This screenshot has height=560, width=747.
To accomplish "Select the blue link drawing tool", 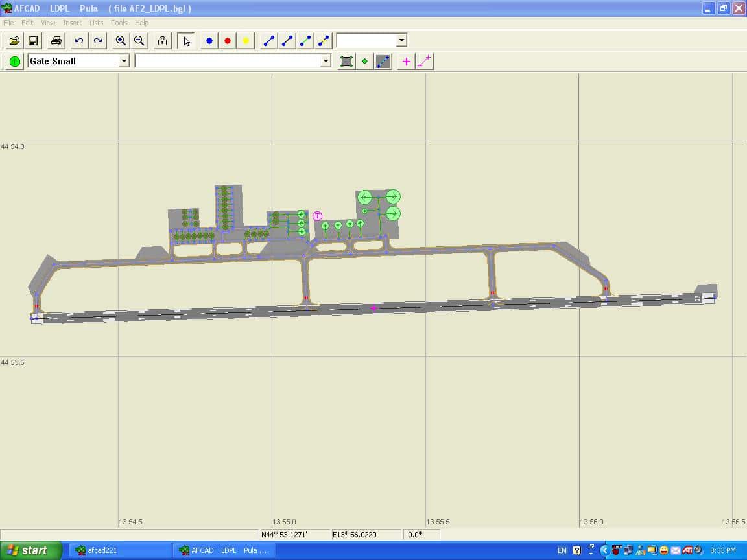I will tap(268, 40).
